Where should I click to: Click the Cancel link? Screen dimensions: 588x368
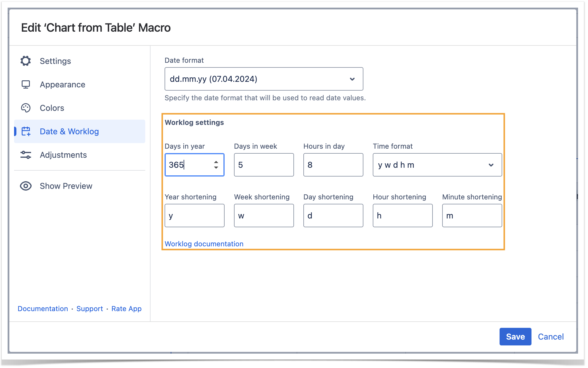tap(551, 337)
